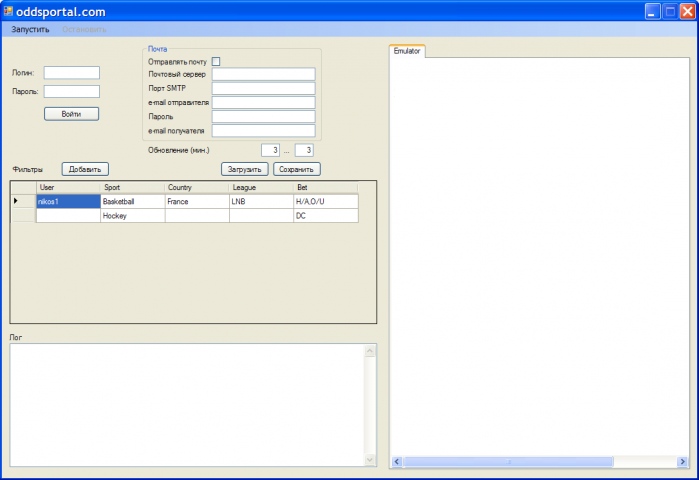
Task: Switch to the Emulator tab
Action: tap(407, 51)
